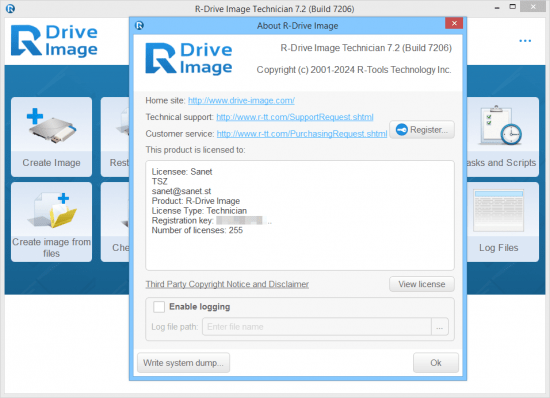550x398 pixels.
Task: Open the Create Image tile icon
Action: coord(52,127)
